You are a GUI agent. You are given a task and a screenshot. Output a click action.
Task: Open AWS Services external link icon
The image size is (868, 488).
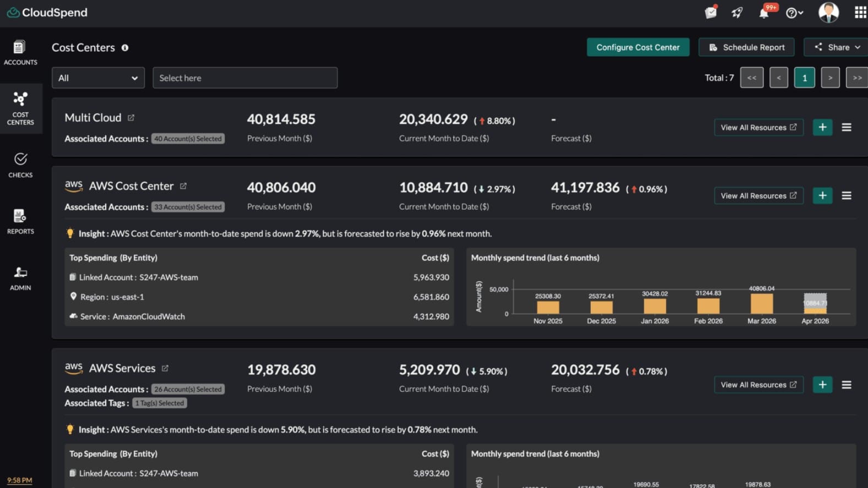(x=165, y=368)
